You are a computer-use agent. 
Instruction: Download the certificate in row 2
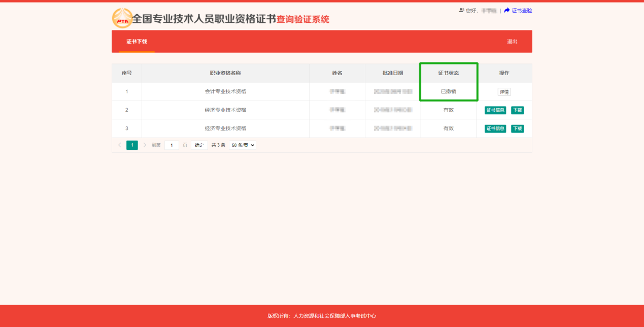point(517,110)
